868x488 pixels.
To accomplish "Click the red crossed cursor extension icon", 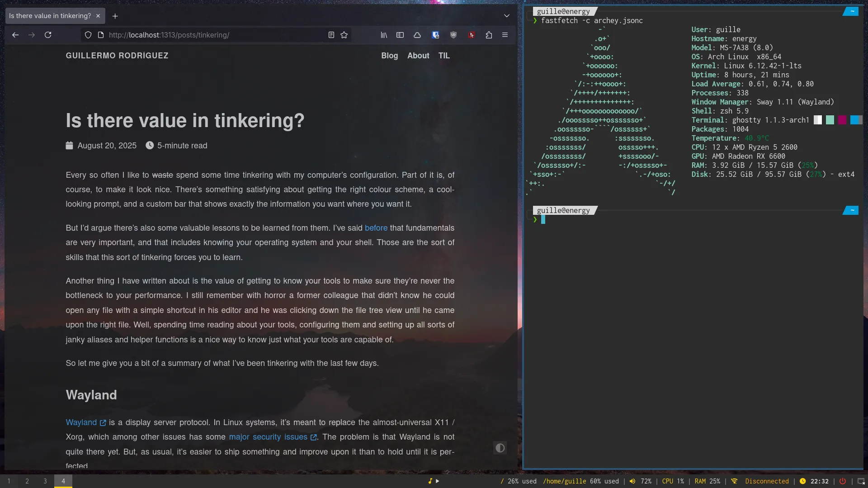I will (472, 35).
